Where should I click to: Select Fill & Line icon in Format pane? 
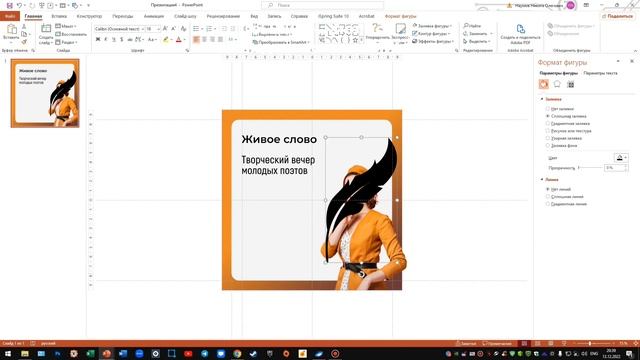tap(544, 84)
